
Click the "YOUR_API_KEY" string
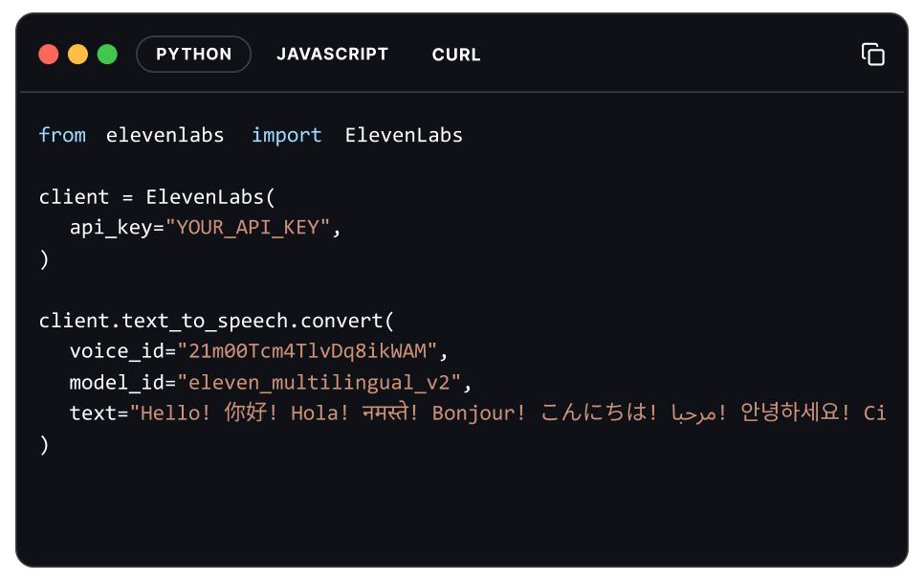pos(248,228)
